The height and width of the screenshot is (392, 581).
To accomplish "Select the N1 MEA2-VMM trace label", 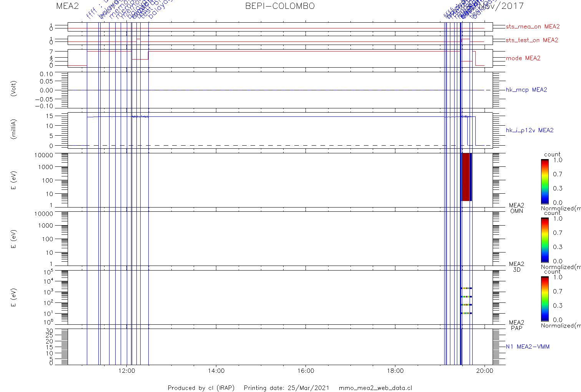I will (x=528, y=347).
